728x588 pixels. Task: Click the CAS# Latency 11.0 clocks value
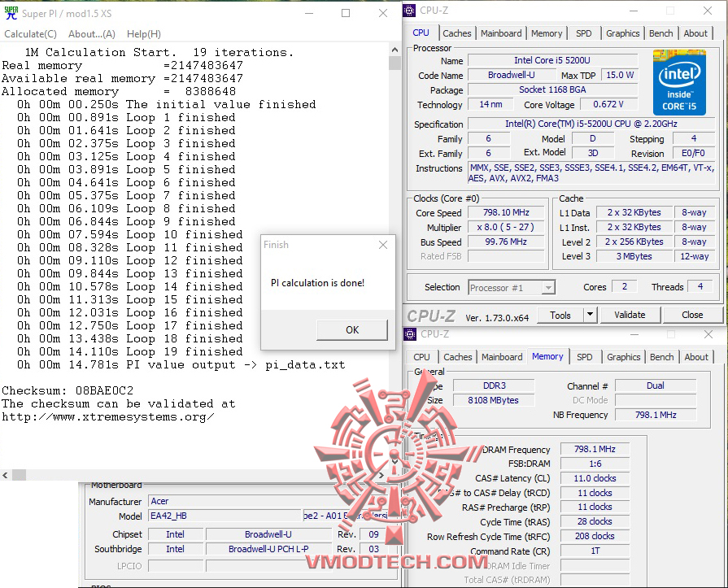tap(595, 478)
